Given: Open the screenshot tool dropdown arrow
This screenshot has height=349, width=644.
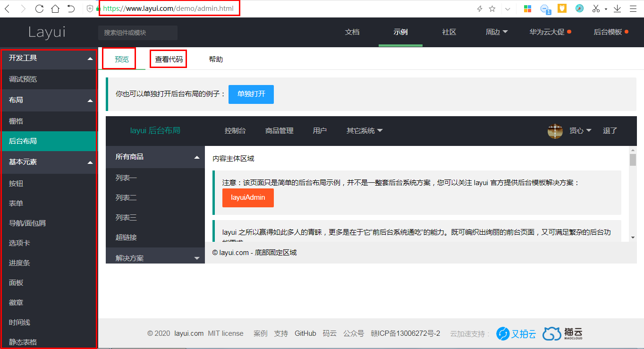Looking at the screenshot, I should pyautogui.click(x=606, y=9).
